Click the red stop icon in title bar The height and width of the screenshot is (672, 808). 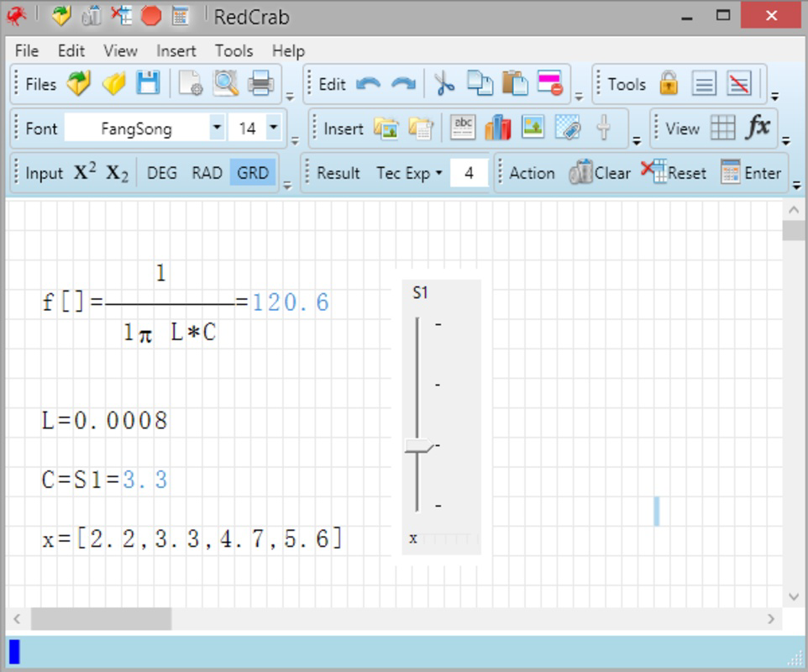click(x=151, y=16)
